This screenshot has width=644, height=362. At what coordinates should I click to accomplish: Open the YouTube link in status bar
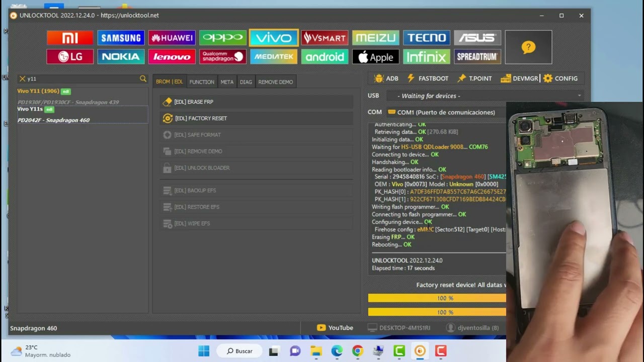[x=335, y=328]
